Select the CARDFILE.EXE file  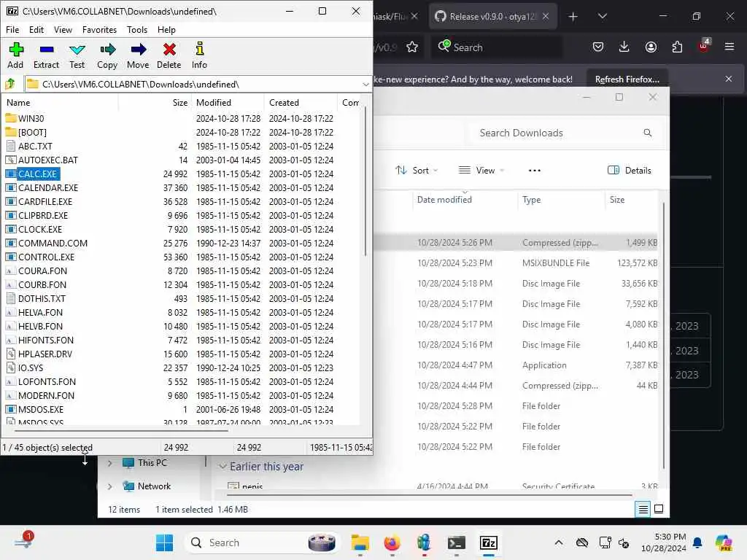pos(44,201)
